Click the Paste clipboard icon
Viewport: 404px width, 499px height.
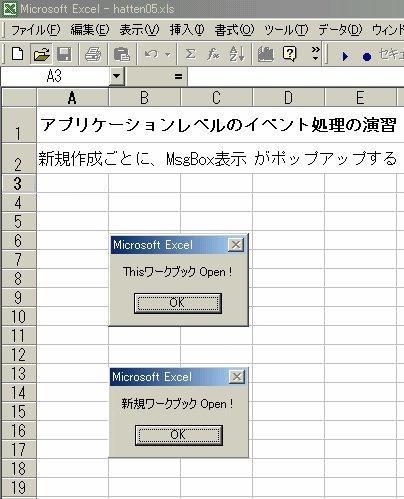point(122,54)
